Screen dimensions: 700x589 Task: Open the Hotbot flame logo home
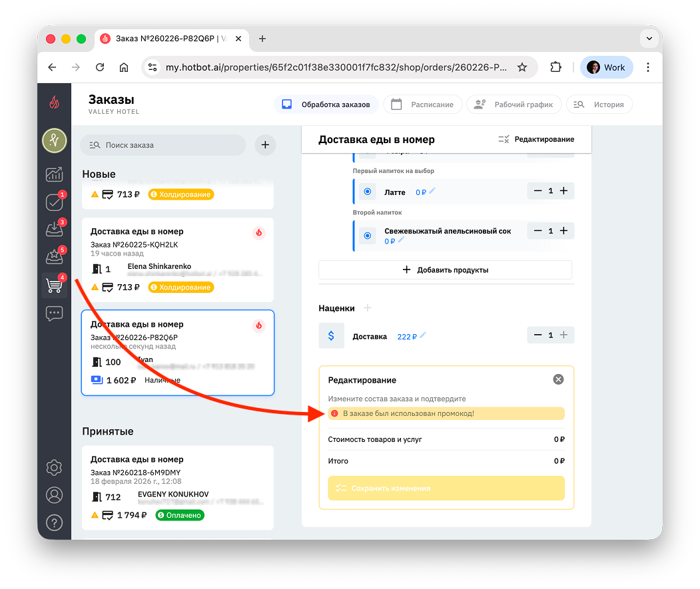click(x=54, y=102)
